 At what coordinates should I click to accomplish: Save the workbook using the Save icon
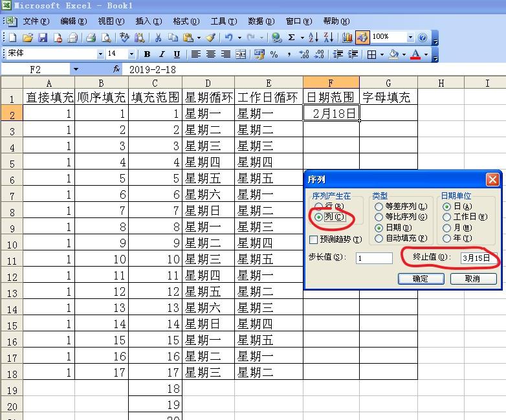tap(43, 38)
